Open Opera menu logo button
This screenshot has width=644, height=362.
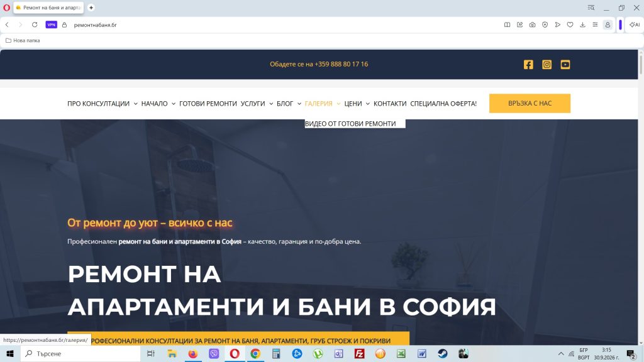6,8
